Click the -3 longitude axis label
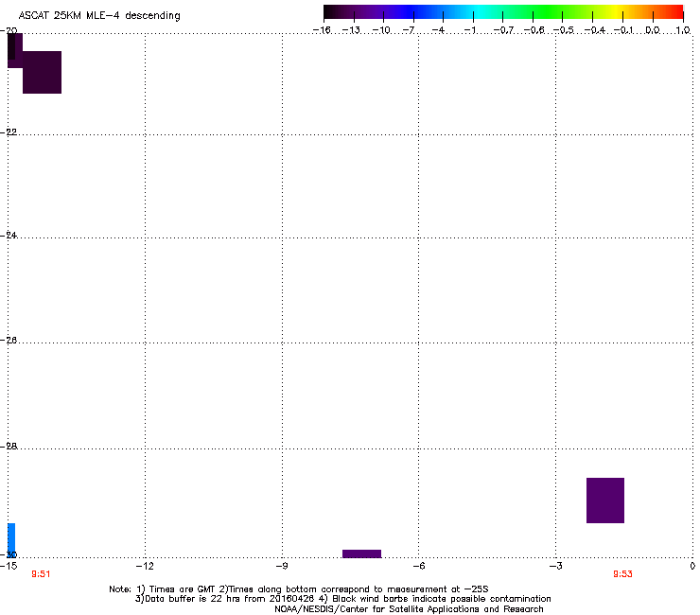 pyautogui.click(x=555, y=566)
